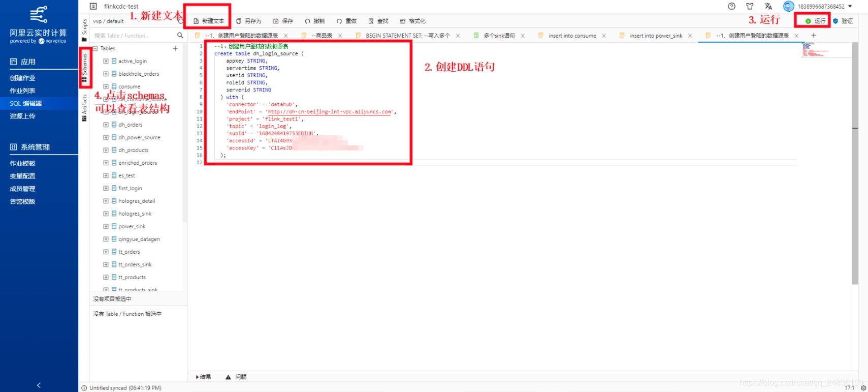Open the Schemas side panel tab
The image size is (868, 392).
click(x=84, y=68)
